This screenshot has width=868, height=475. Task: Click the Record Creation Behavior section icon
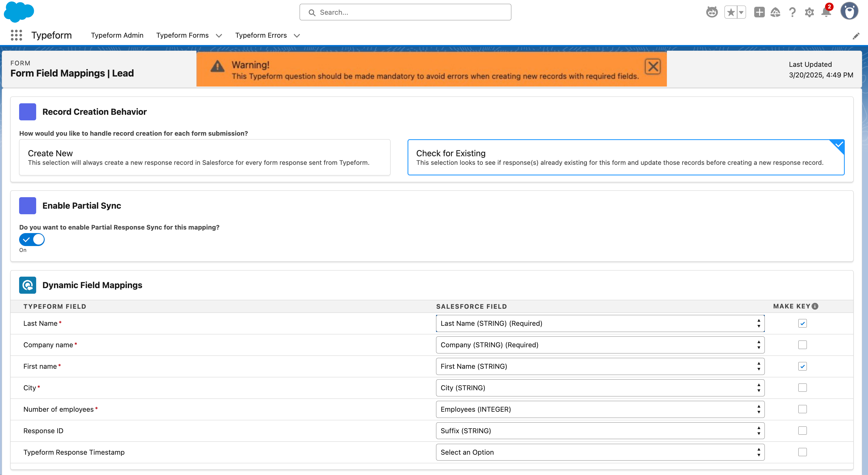pyautogui.click(x=28, y=112)
